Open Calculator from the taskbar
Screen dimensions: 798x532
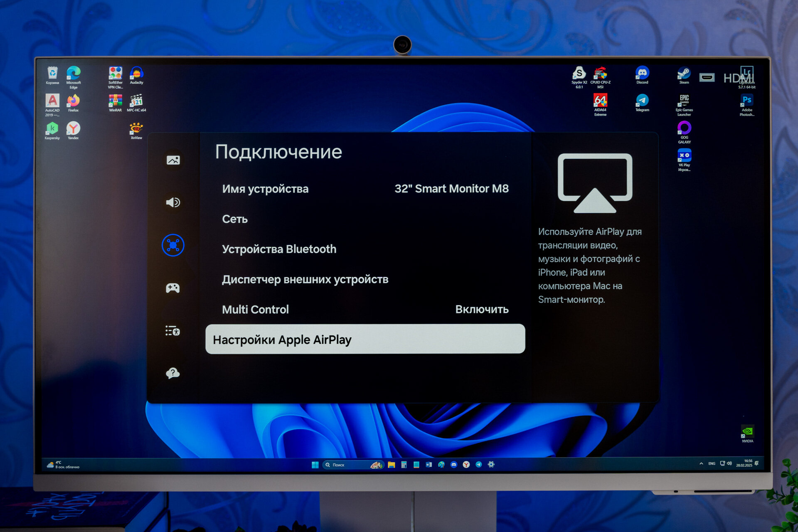(x=404, y=465)
